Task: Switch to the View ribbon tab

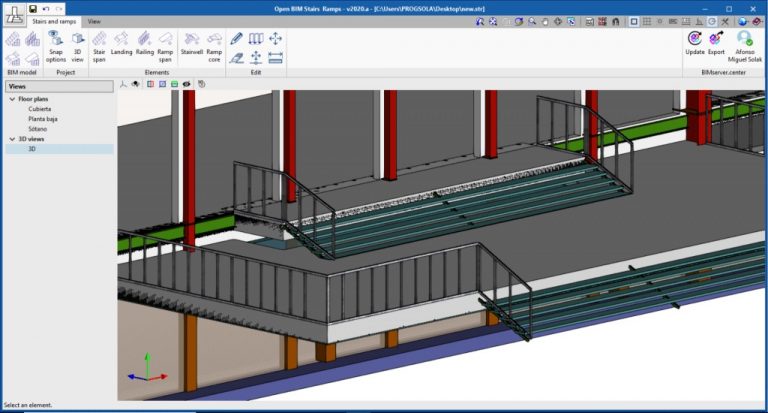Action: click(94, 22)
